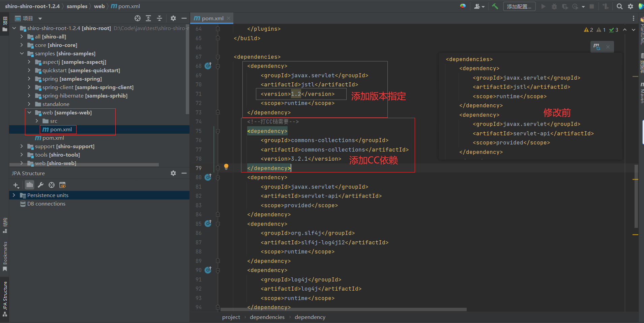
Task: Open the Maven right side tab
Action: point(641,93)
